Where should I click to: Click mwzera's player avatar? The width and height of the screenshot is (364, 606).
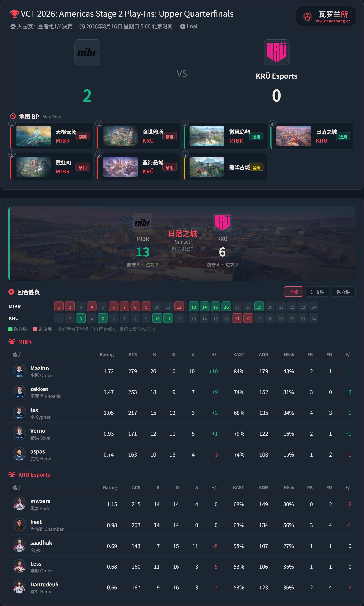pyautogui.click(x=19, y=503)
